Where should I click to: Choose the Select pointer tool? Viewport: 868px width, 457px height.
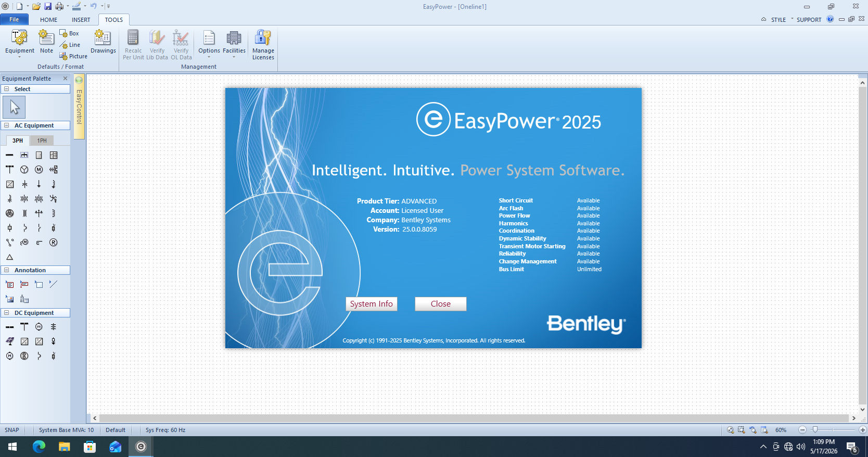(x=14, y=107)
